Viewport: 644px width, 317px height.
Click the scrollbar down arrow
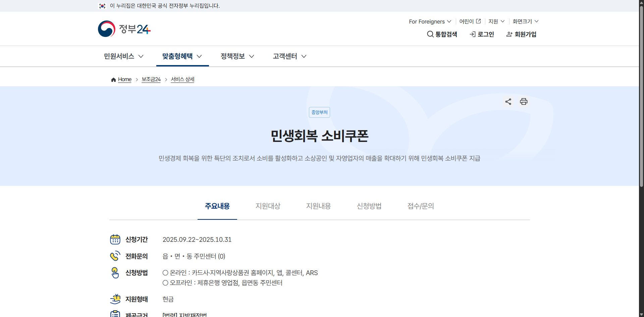(641, 314)
